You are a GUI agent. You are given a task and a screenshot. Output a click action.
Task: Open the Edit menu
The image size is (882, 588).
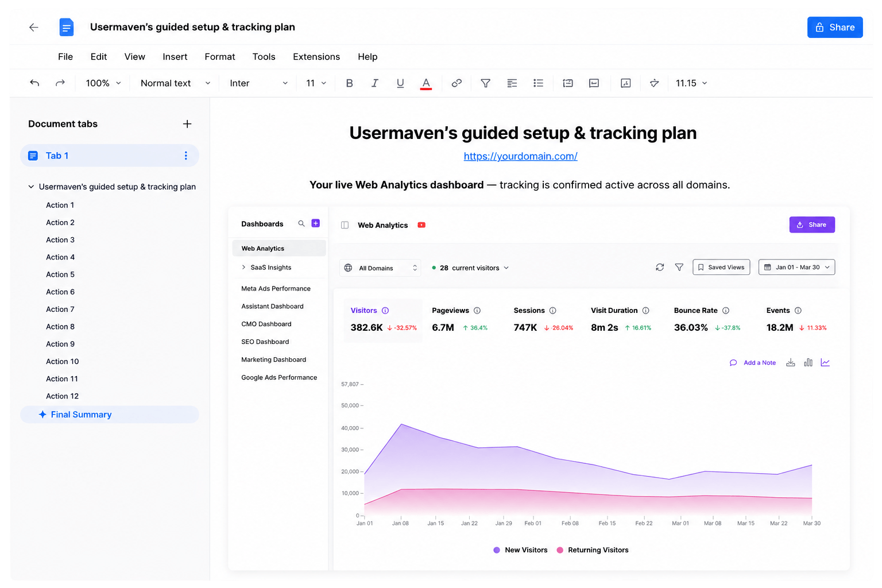99,57
